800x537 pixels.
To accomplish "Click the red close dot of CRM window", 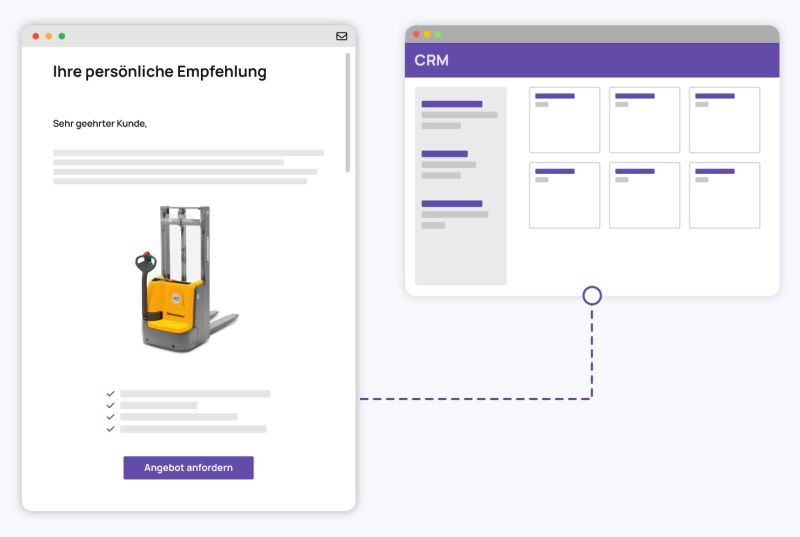I will [x=416, y=34].
